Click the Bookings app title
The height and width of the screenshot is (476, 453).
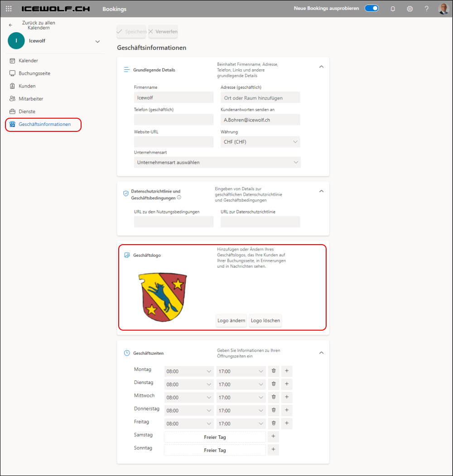pyautogui.click(x=115, y=9)
